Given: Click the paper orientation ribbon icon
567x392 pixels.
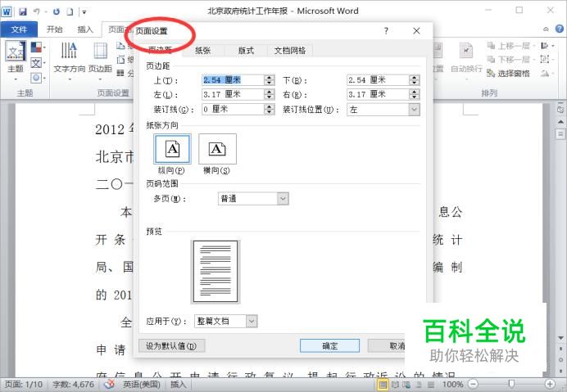Looking at the screenshot, I should point(120,46).
